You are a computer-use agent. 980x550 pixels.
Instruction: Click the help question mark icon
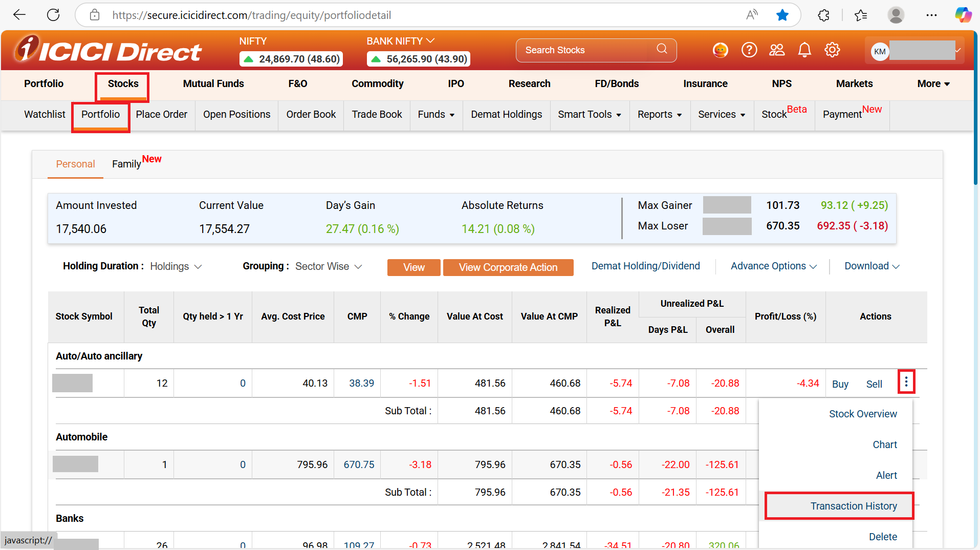click(749, 50)
